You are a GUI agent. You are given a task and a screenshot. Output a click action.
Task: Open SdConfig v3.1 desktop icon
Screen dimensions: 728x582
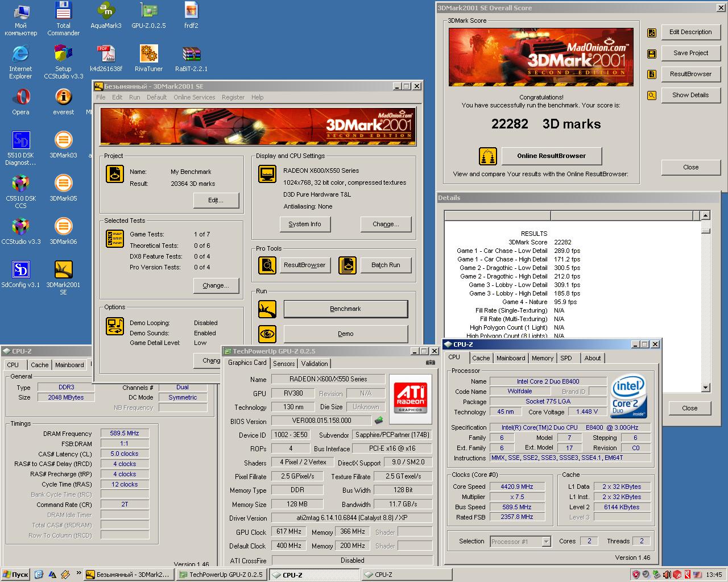click(x=20, y=274)
